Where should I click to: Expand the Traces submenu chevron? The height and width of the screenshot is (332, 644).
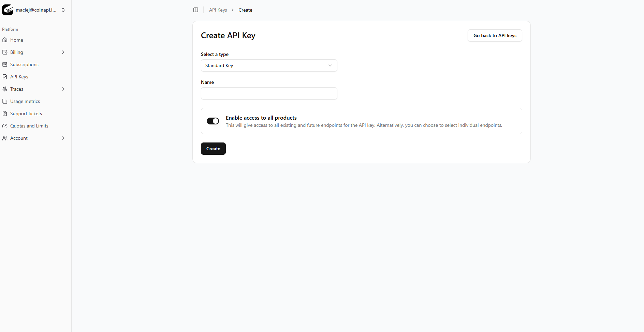click(x=63, y=89)
